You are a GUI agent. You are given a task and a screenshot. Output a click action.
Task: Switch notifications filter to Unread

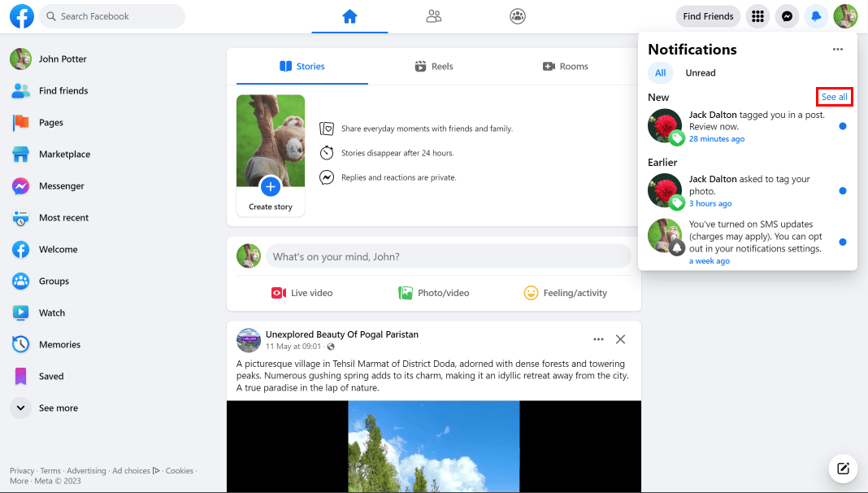[x=700, y=72]
